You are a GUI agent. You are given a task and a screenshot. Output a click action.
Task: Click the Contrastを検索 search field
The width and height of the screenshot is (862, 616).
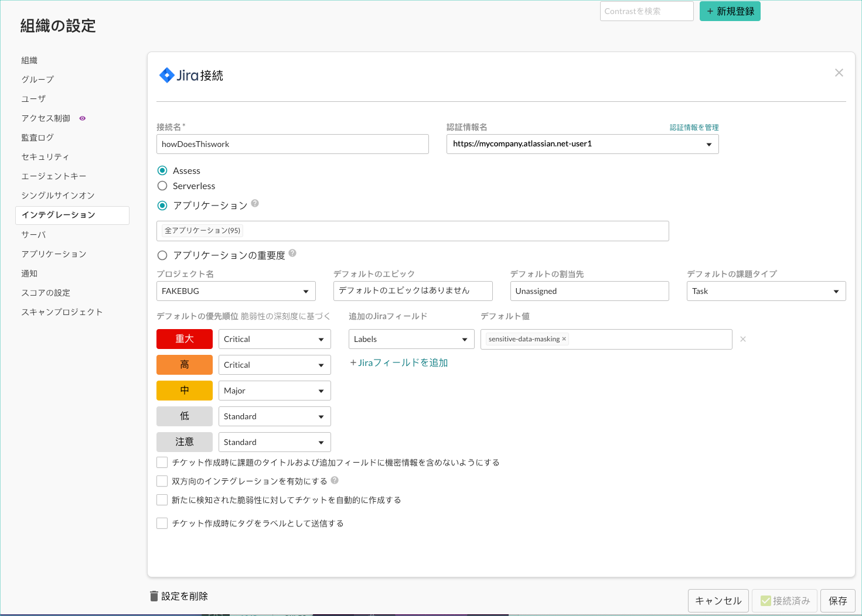[647, 11]
